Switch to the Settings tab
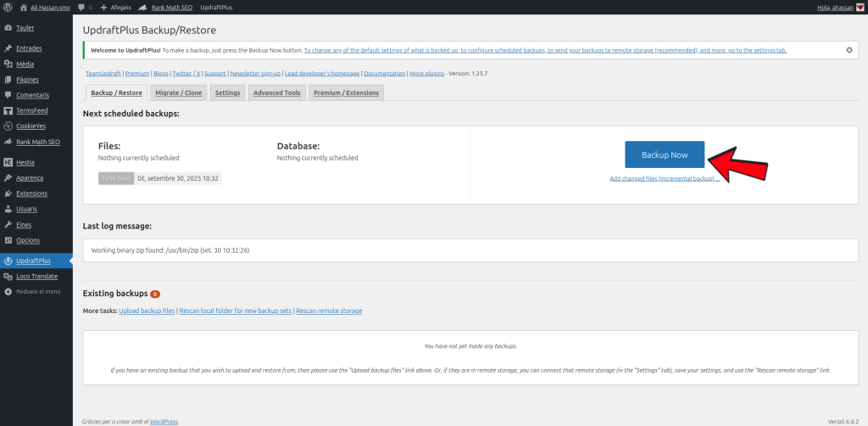The width and height of the screenshot is (868, 426). point(227,92)
